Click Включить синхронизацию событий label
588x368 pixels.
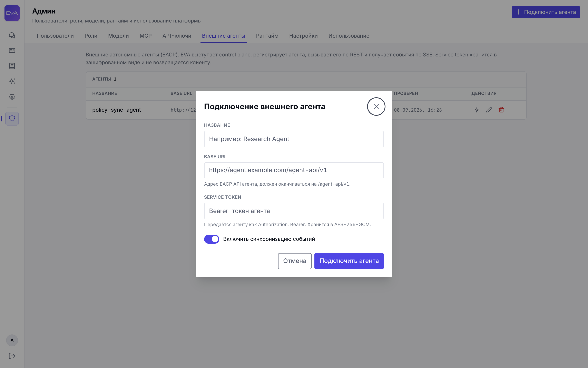(x=269, y=239)
